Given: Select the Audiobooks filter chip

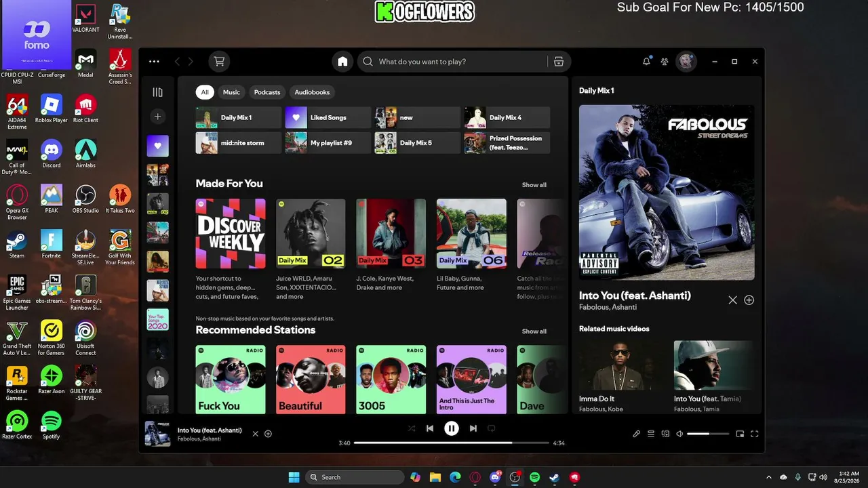Looking at the screenshot, I should (x=312, y=92).
